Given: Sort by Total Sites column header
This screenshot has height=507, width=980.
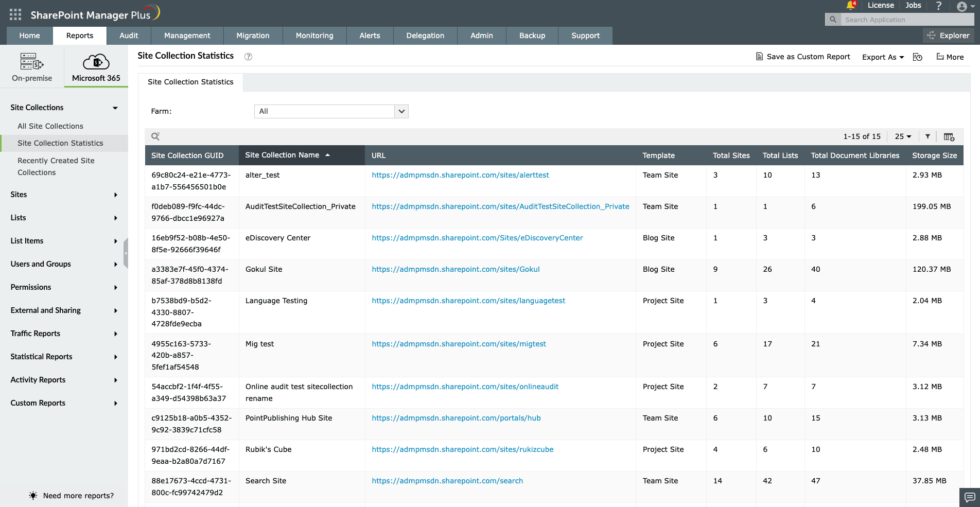Looking at the screenshot, I should (731, 155).
